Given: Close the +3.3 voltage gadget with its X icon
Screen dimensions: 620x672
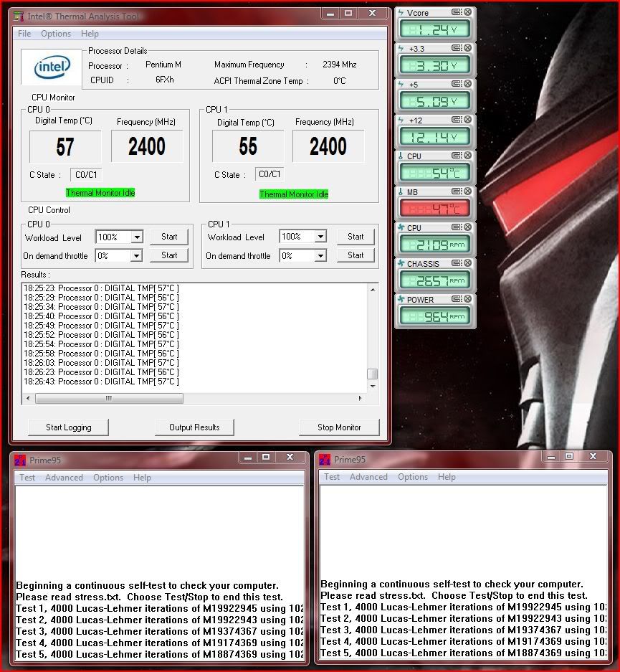Looking at the screenshot, I should click(x=467, y=48).
